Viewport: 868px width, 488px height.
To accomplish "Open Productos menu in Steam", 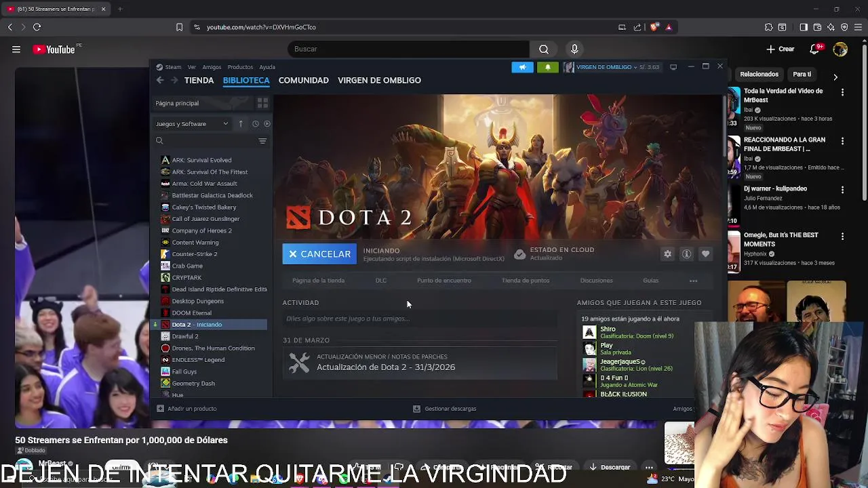I will pyautogui.click(x=240, y=67).
